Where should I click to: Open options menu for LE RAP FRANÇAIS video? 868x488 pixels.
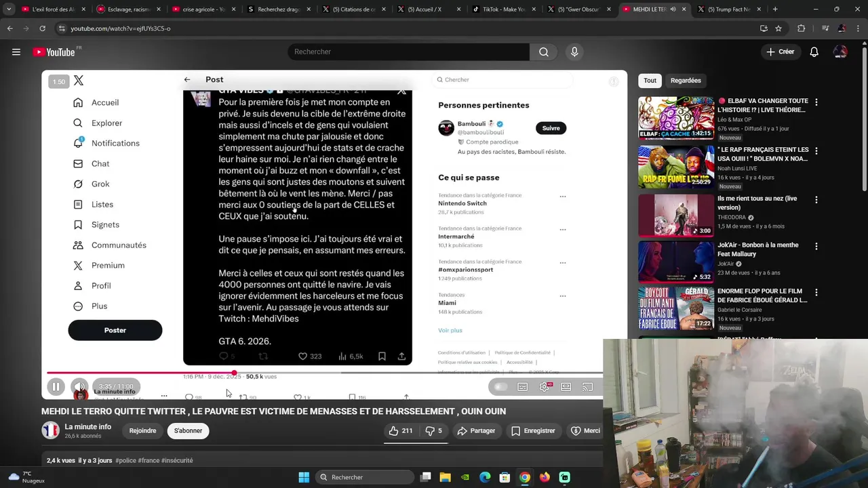coord(816,151)
